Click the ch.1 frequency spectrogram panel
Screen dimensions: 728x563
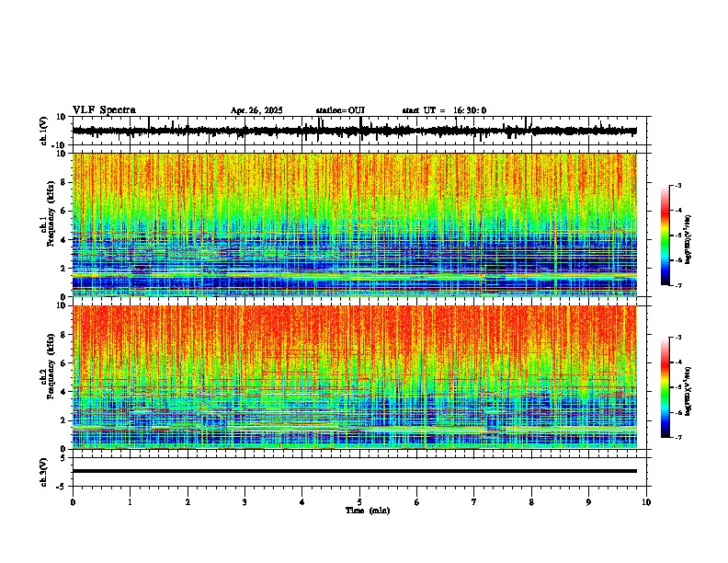pyautogui.click(x=355, y=224)
